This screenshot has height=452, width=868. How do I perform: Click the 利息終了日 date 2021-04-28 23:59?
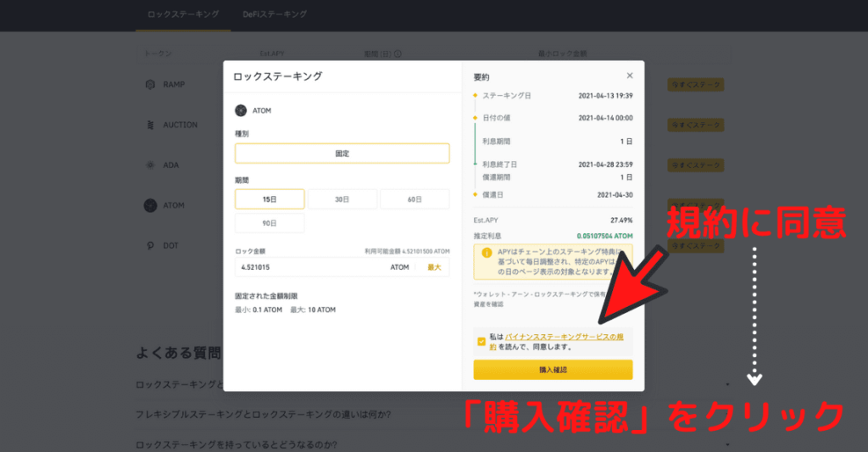(605, 165)
